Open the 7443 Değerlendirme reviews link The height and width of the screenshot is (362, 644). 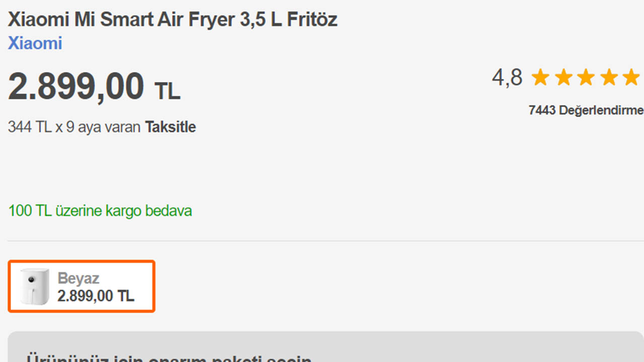(x=586, y=110)
